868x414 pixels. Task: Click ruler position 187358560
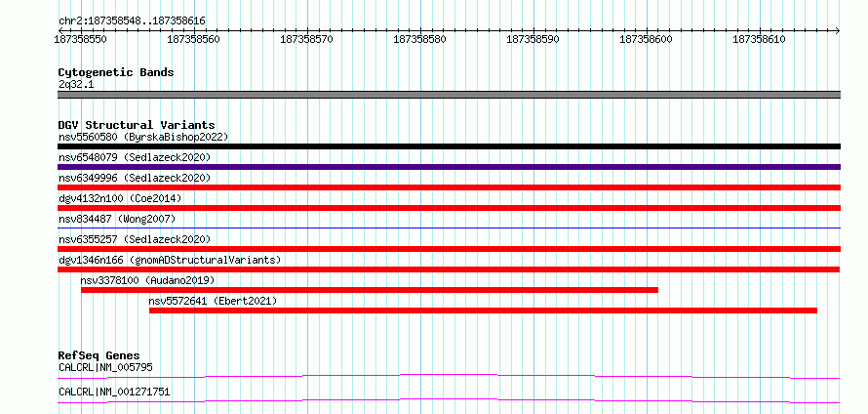pyautogui.click(x=194, y=39)
